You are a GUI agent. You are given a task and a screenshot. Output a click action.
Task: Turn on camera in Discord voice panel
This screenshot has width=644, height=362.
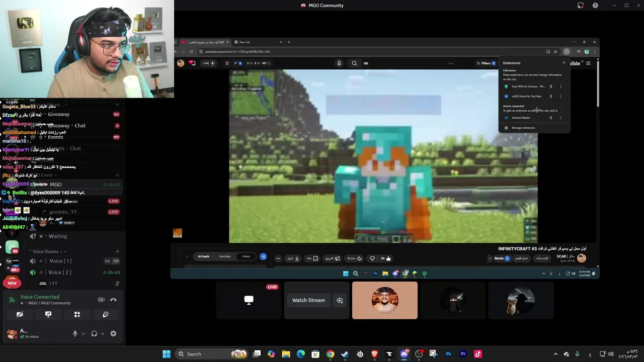[20, 314]
